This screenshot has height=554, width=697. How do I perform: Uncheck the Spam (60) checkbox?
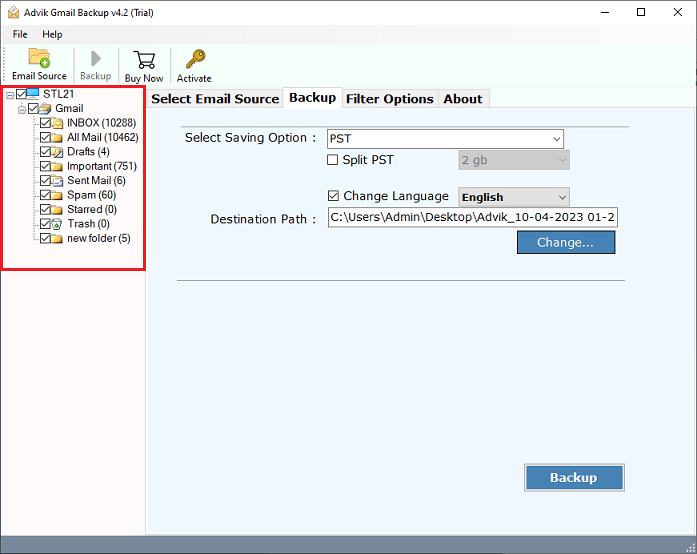click(x=45, y=195)
